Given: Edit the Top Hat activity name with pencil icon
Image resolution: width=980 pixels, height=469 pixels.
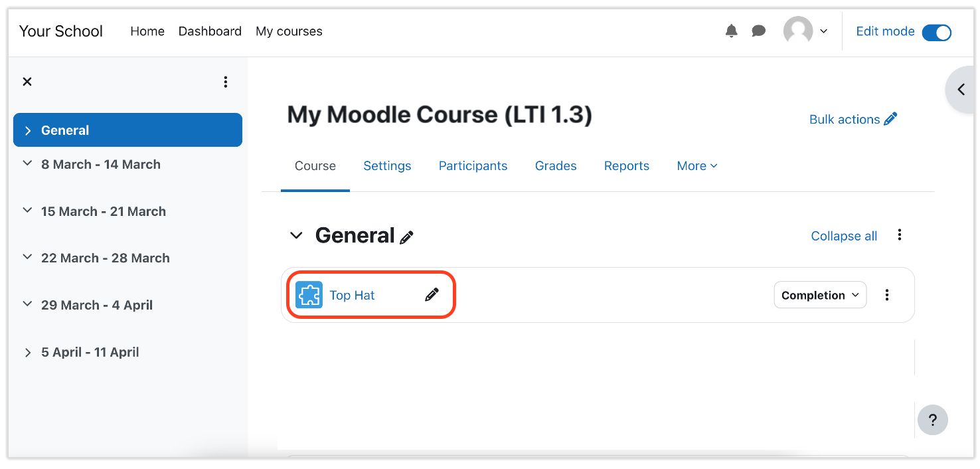Looking at the screenshot, I should point(432,294).
